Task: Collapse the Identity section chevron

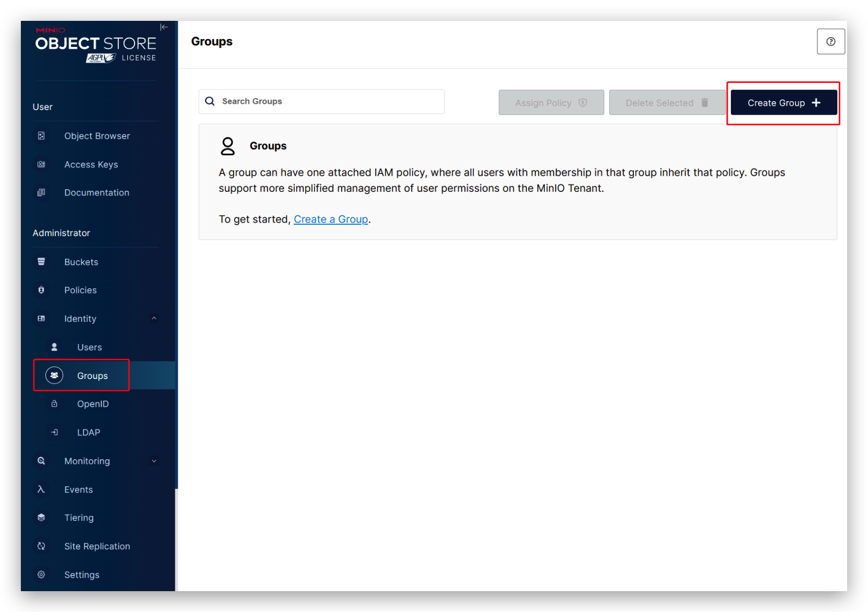Action: [x=154, y=319]
